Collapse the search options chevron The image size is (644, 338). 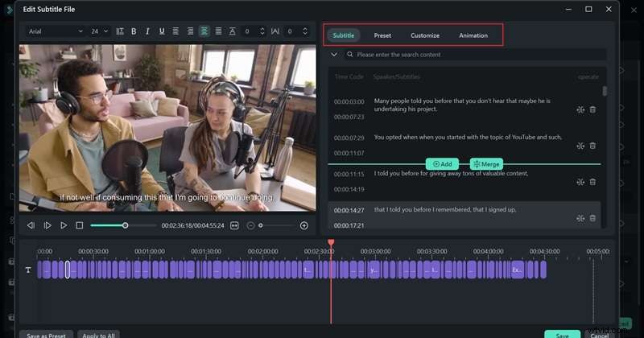(x=334, y=55)
